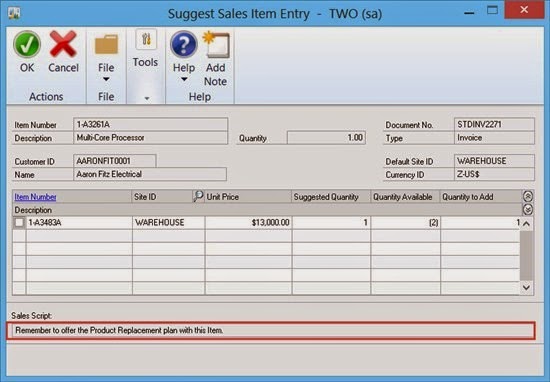Close the Suggest Sales Item Entry window

(524, 9)
